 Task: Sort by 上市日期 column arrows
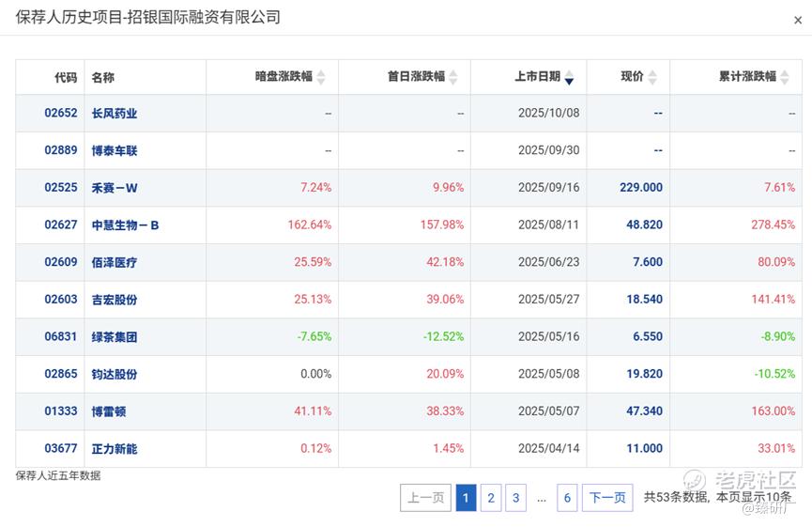[x=569, y=77]
